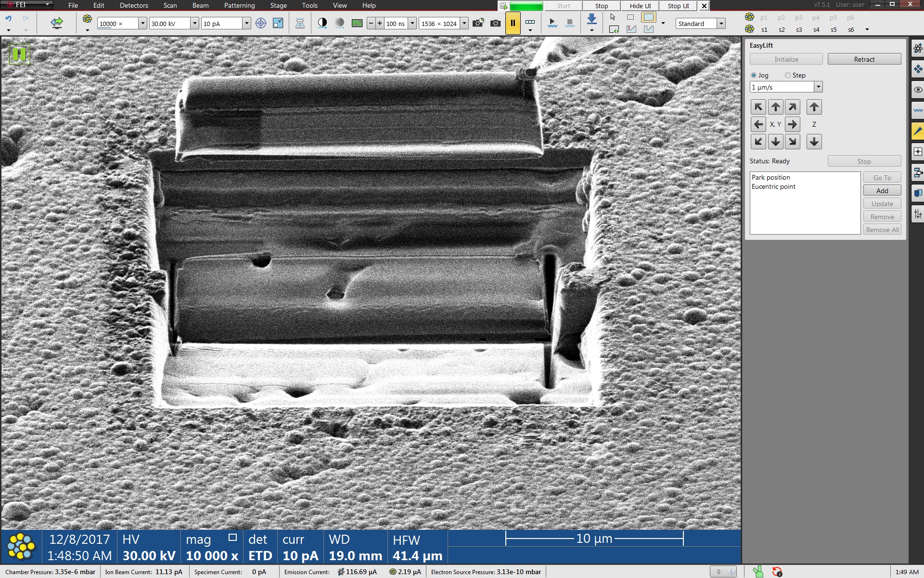
Task: Open the Detectors menu
Action: pyautogui.click(x=134, y=5)
